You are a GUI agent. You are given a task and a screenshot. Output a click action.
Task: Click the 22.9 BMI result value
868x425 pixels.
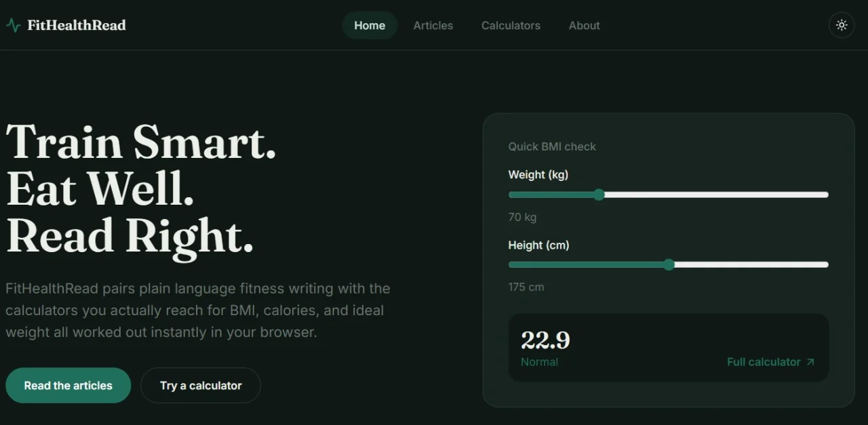tap(545, 340)
